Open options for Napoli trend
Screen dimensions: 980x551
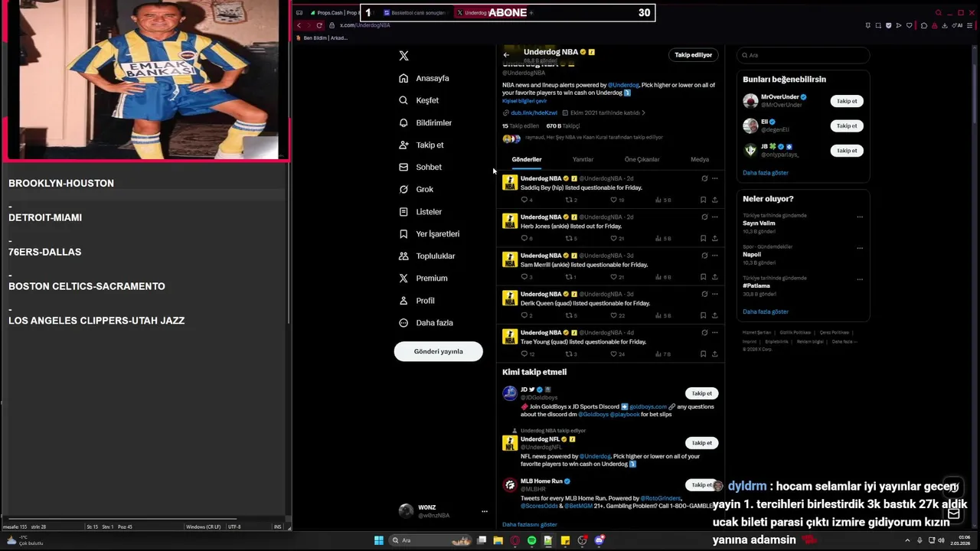click(x=860, y=248)
